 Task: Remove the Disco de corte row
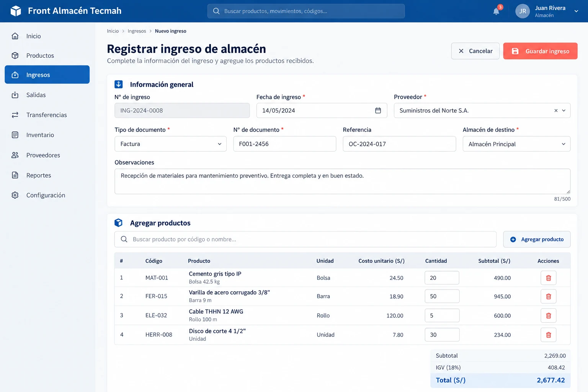pyautogui.click(x=548, y=335)
